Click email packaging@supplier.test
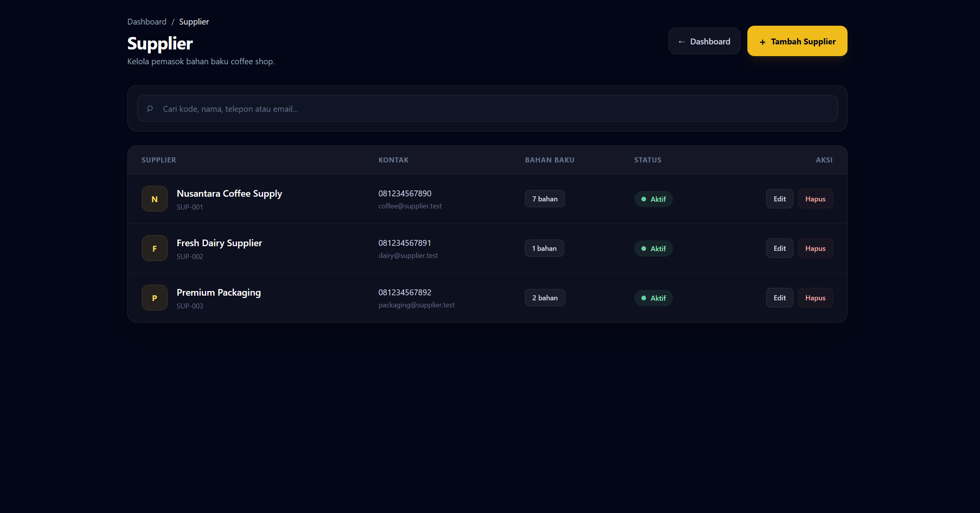 (417, 305)
